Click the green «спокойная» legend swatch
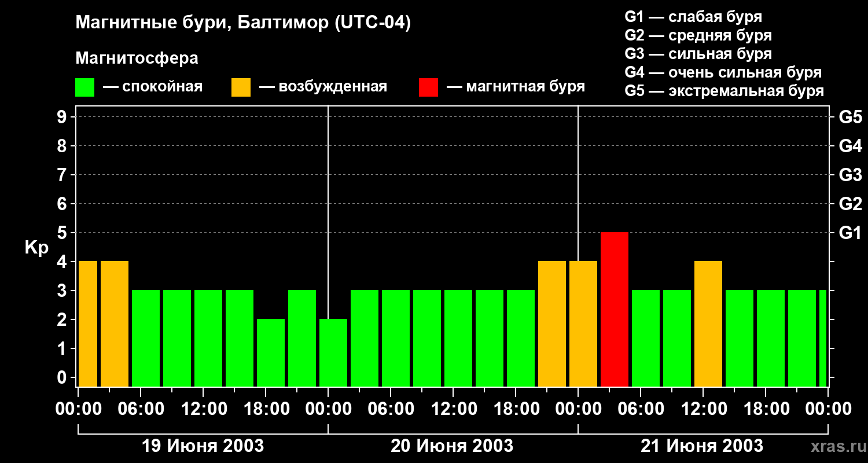Screen dimensions: 868x463 (85, 87)
